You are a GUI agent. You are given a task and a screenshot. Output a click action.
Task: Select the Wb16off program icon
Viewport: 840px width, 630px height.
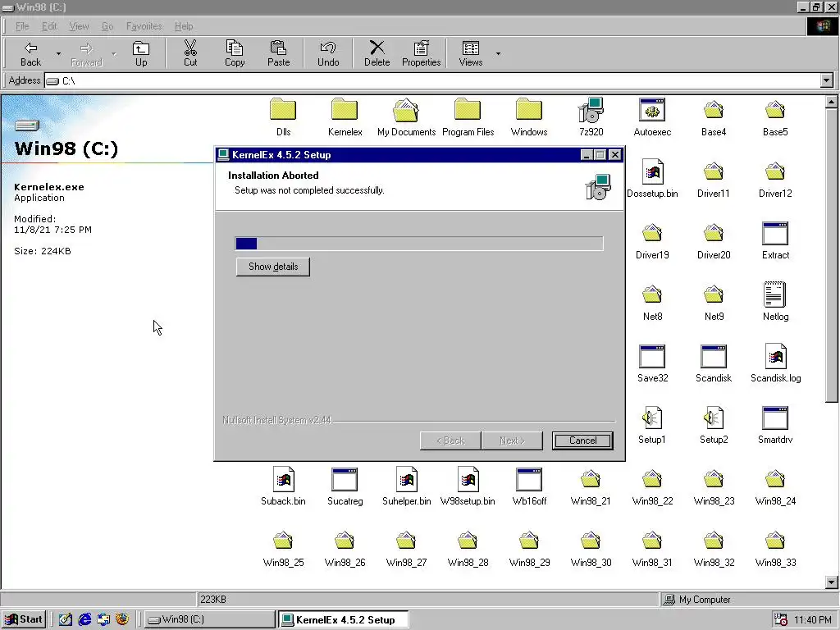[529, 487]
